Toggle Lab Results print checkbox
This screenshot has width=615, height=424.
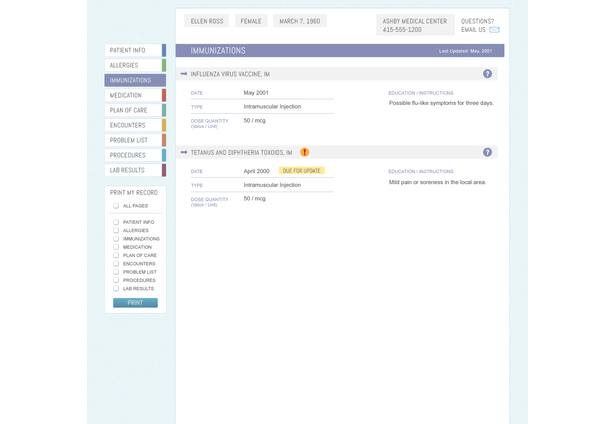[116, 288]
